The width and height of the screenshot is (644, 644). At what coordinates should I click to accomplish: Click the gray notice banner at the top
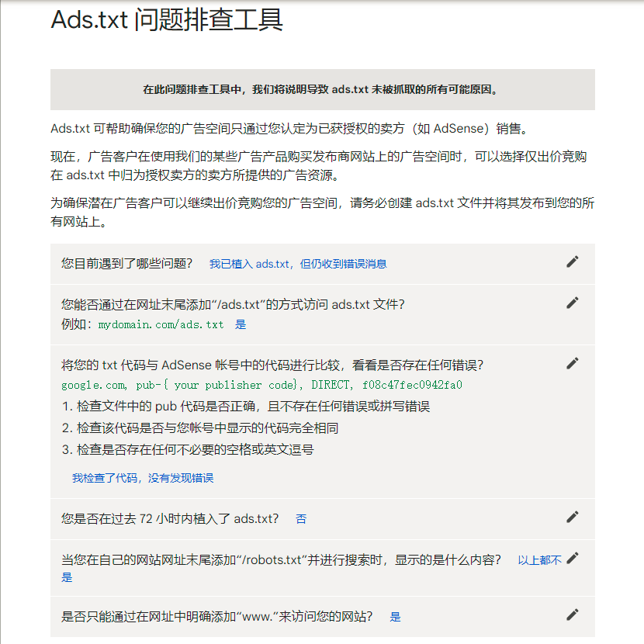click(x=322, y=90)
